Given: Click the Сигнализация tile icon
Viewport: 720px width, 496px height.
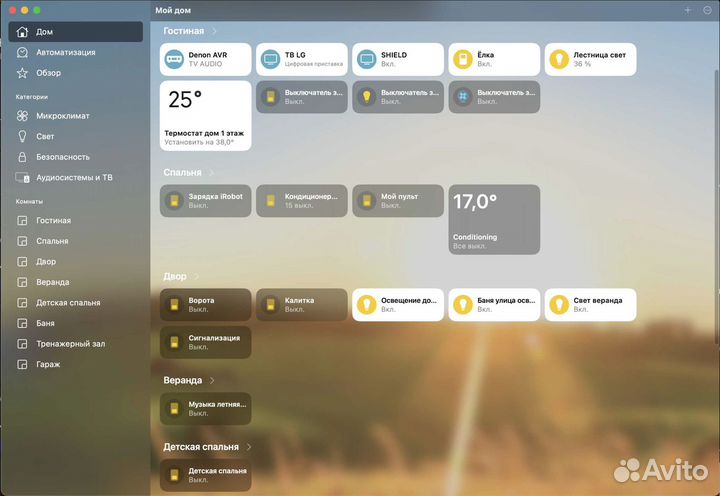Looking at the screenshot, I should pos(173,342).
